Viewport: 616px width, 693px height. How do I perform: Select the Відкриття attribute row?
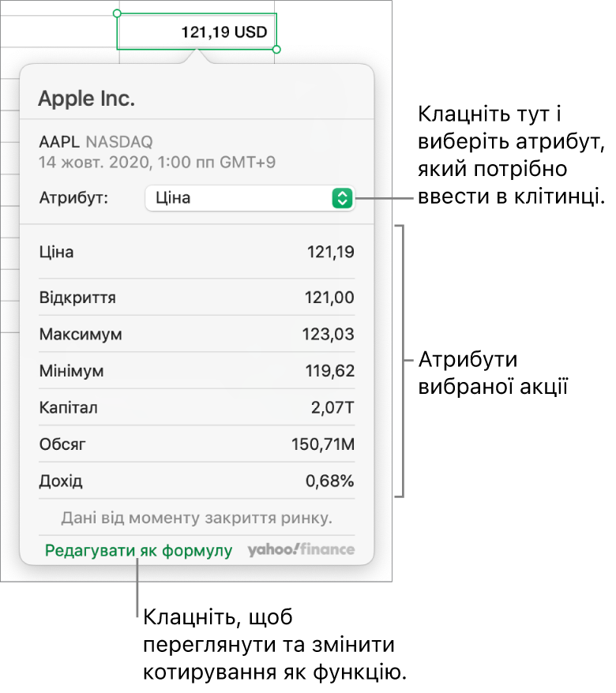pos(196,298)
